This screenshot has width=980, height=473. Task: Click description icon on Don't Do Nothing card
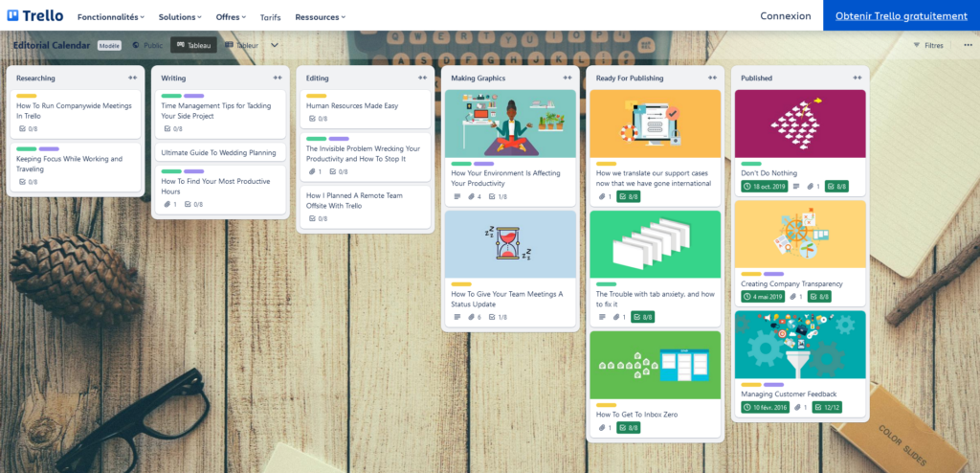point(796,187)
